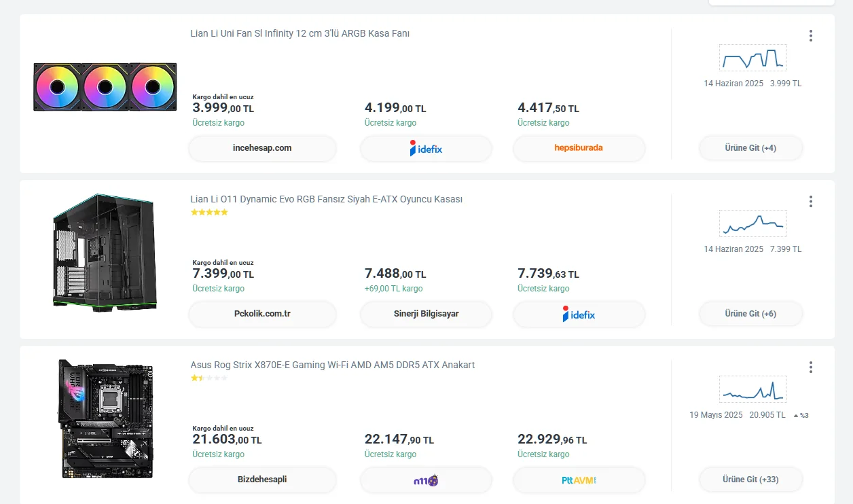View the Asus X870E-E price history chart
This screenshot has height=504, width=853.
point(752,390)
